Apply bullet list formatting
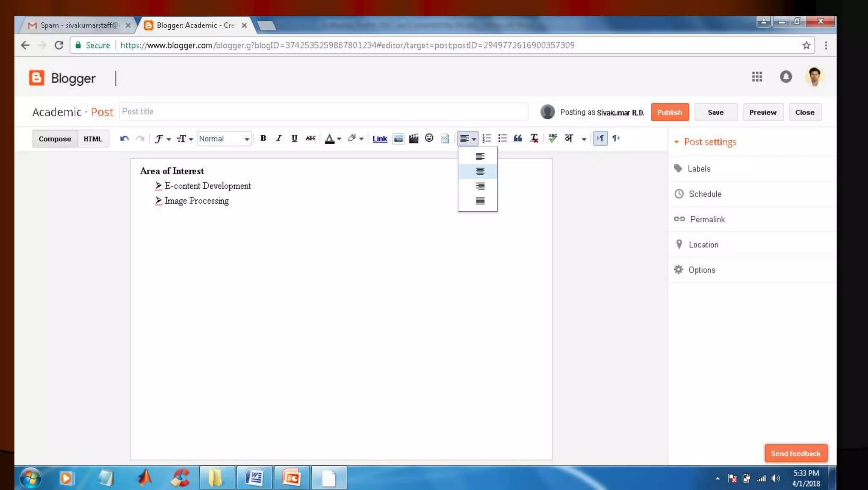The image size is (868, 490). (502, 138)
